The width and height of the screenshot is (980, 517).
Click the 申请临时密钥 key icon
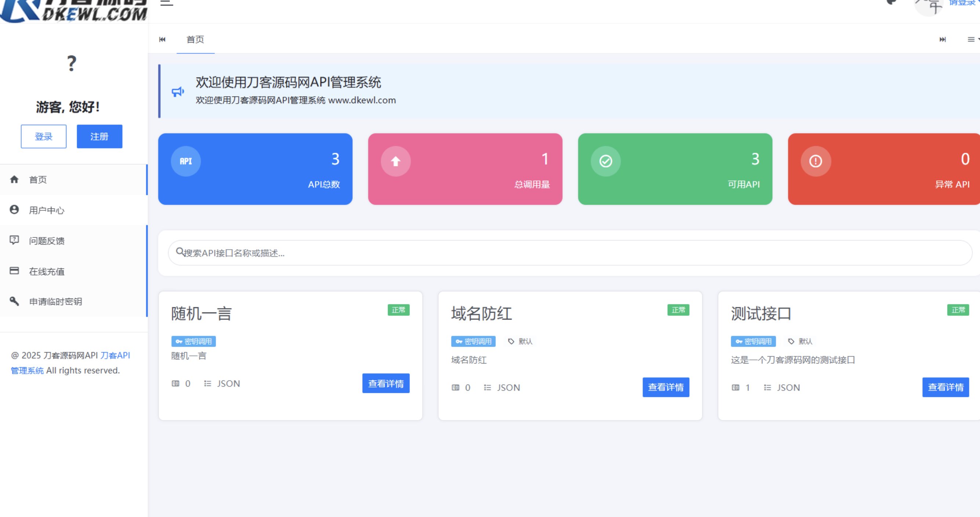point(14,301)
